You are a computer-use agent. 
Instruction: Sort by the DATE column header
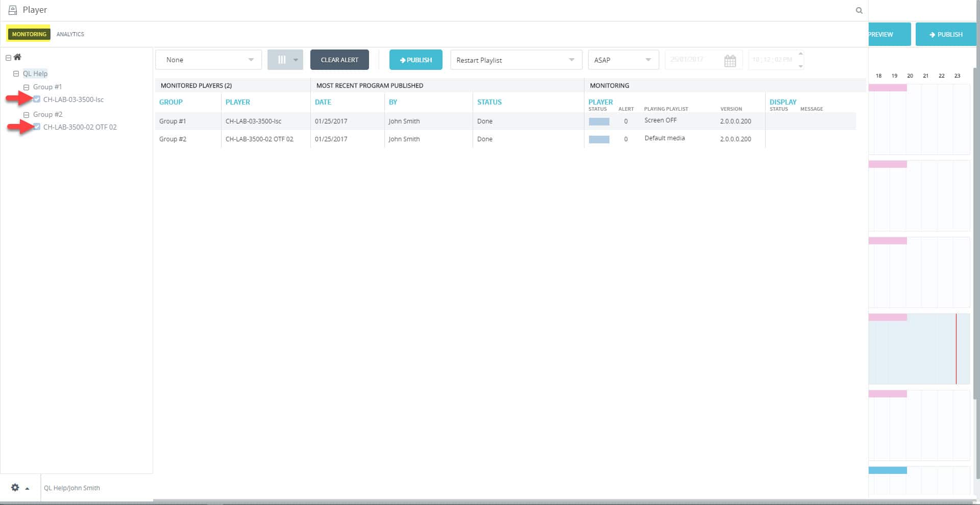323,102
